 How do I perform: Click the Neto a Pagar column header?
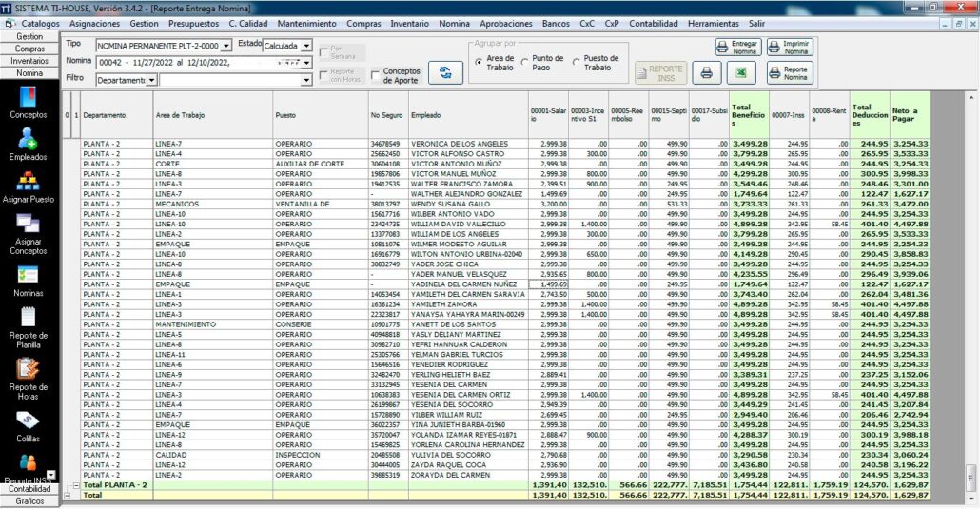click(x=909, y=114)
